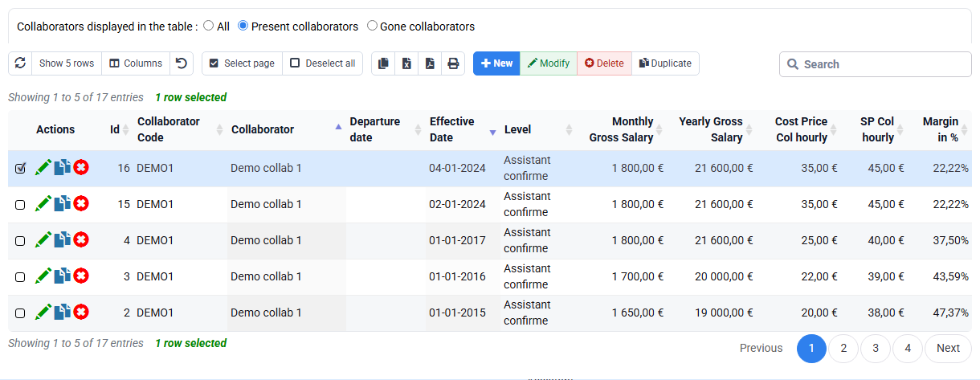
Task: Duplicate row Id 4 via copy icon
Action: click(x=63, y=240)
